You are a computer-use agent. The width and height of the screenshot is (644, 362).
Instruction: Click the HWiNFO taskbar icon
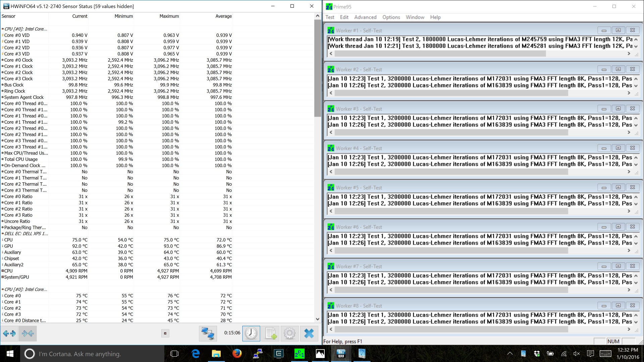coord(341,354)
